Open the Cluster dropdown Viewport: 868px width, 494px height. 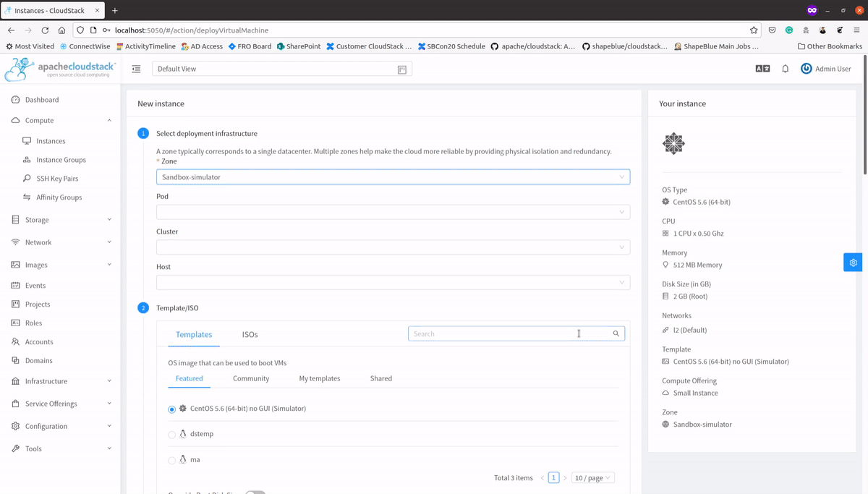tap(393, 247)
